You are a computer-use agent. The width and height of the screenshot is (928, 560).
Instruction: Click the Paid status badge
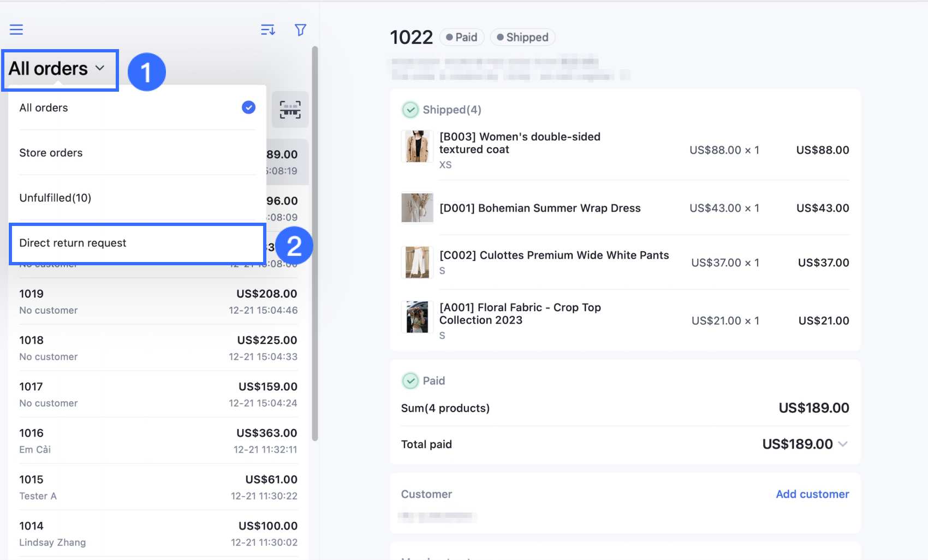(461, 37)
